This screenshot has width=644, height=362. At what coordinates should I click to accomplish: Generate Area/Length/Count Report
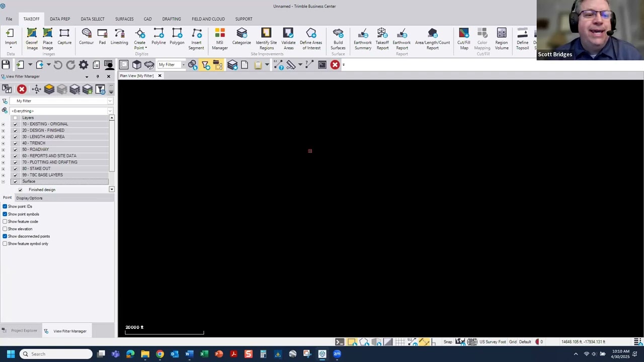click(433, 39)
